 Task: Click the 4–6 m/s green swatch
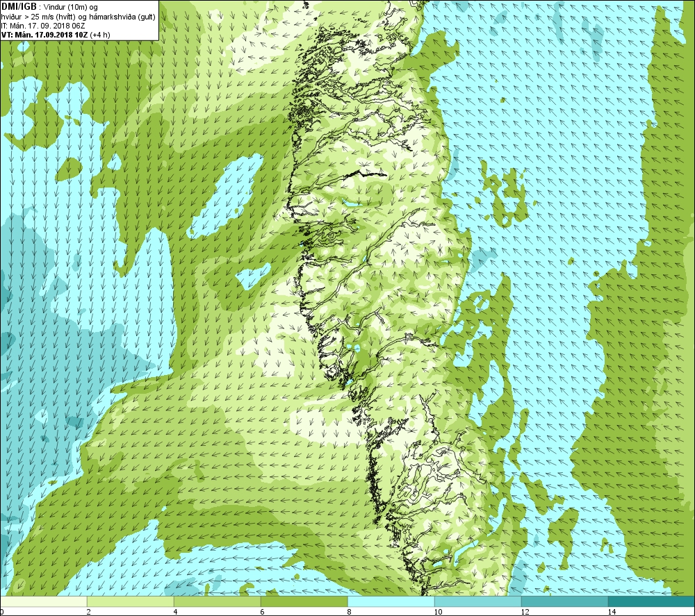coord(217,601)
